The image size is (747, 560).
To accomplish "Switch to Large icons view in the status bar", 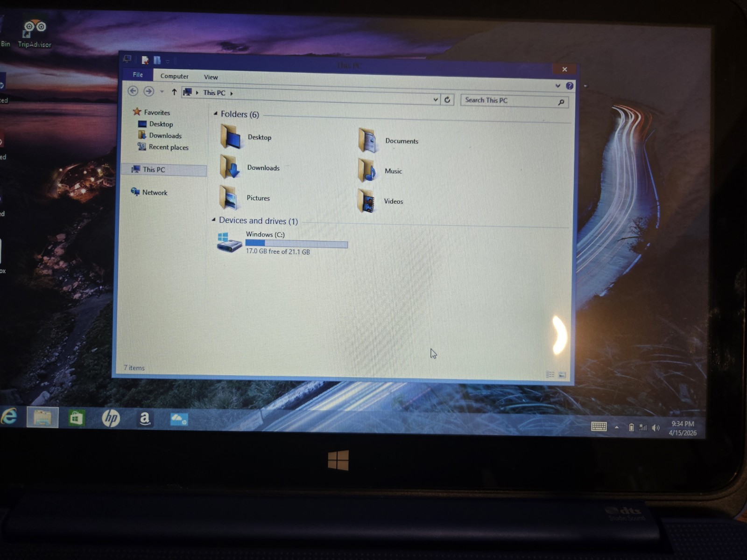I will (562, 375).
